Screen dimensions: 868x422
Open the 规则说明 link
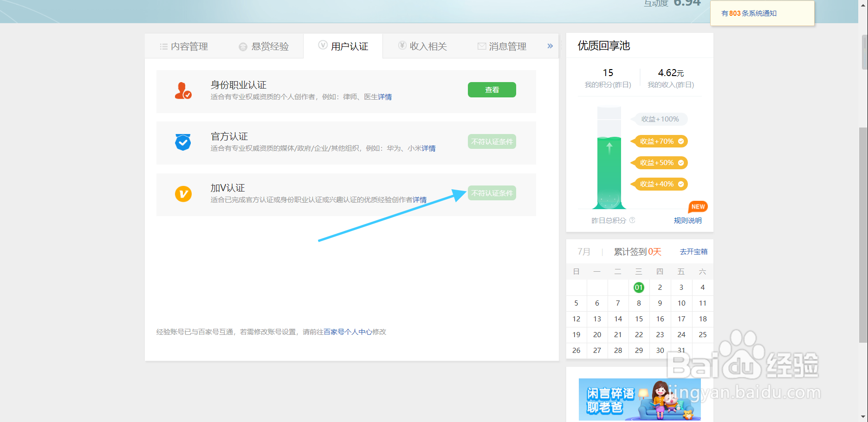point(687,221)
